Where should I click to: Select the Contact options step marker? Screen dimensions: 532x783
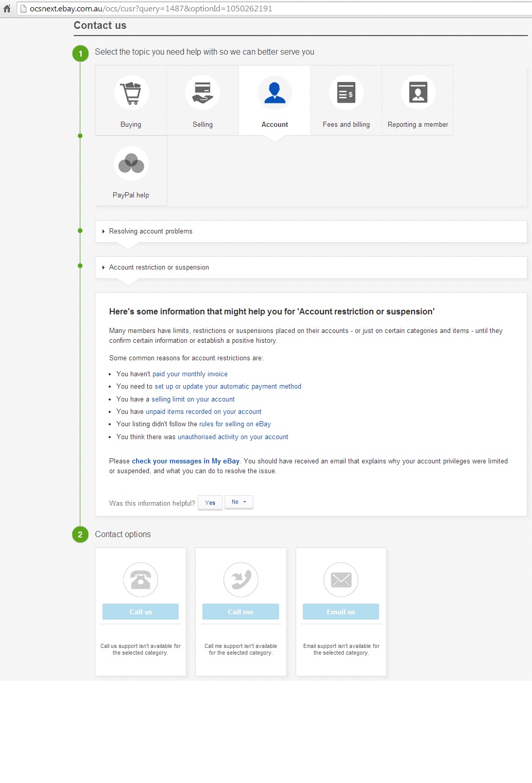coord(80,535)
